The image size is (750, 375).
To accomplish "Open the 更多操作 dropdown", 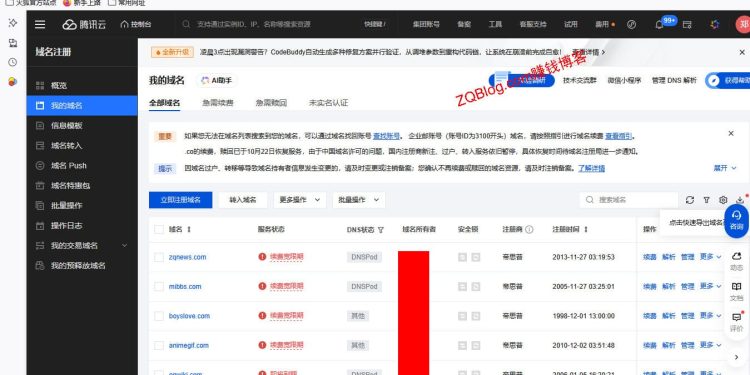I will [300, 200].
